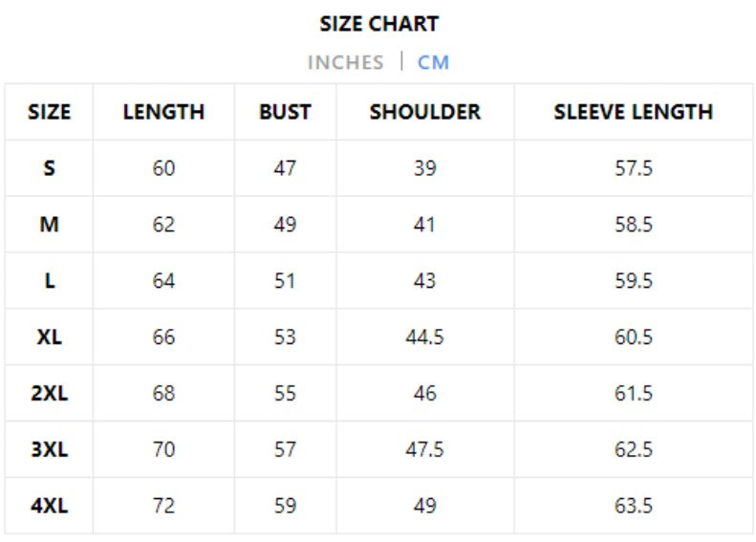756x542 pixels.
Task: Select the 4XL size row label
Action: coord(49,506)
